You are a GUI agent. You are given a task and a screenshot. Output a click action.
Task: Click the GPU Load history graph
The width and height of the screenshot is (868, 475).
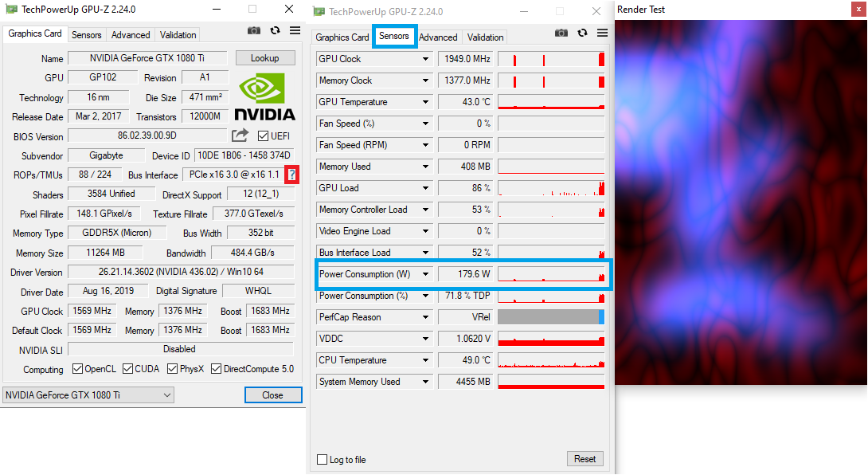click(x=551, y=188)
